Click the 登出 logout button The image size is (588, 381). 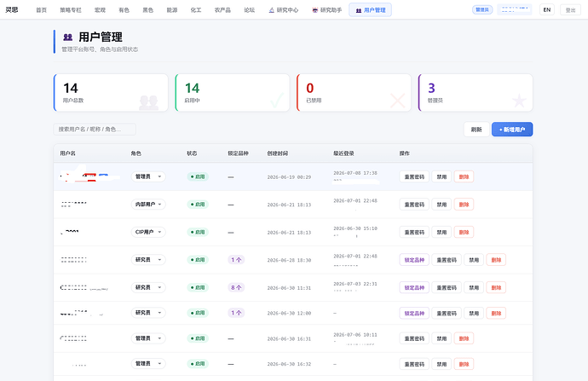click(x=570, y=10)
